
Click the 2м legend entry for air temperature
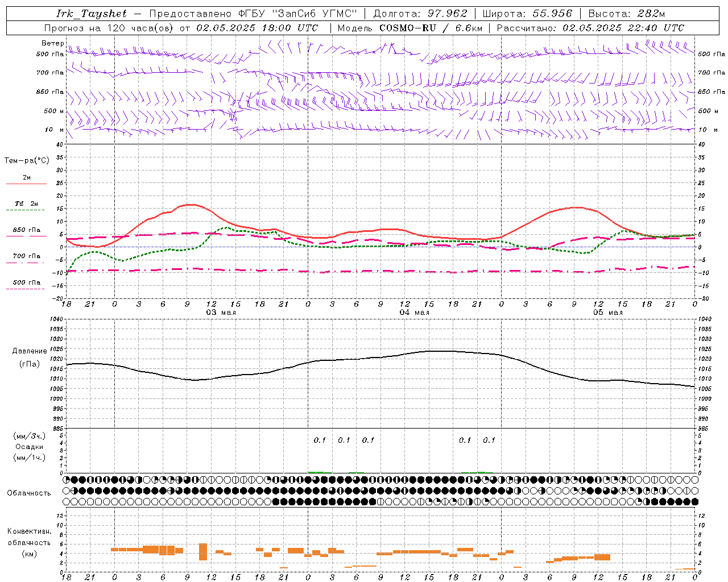click(27, 178)
